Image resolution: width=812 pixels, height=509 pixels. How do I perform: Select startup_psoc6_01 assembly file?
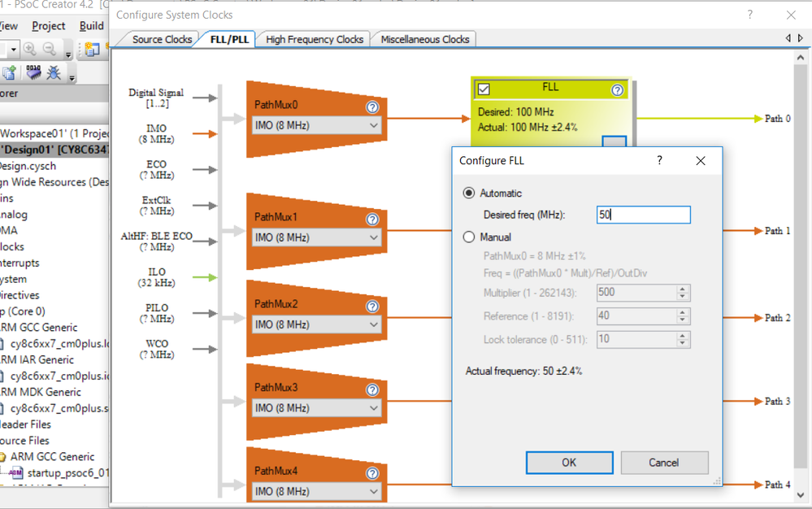click(x=67, y=472)
